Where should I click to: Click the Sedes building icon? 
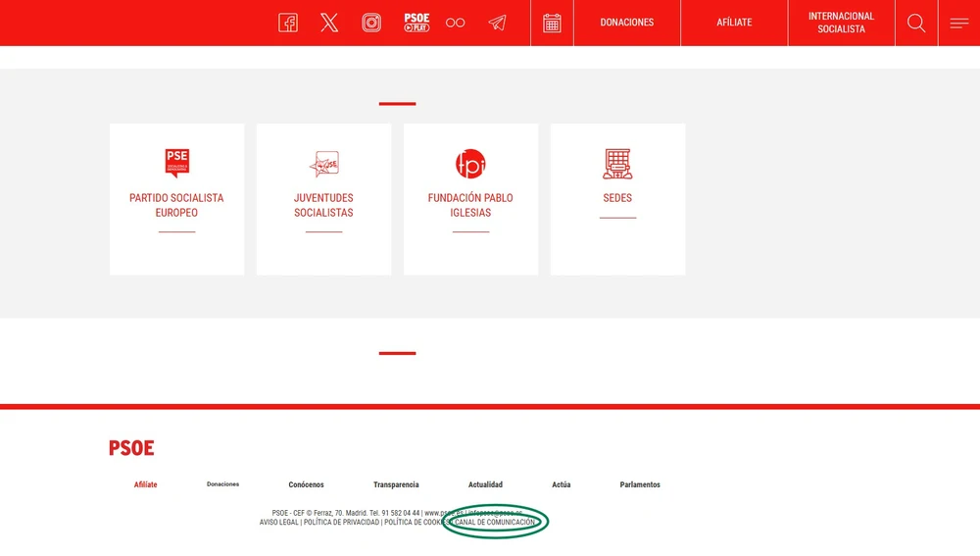pos(617,164)
